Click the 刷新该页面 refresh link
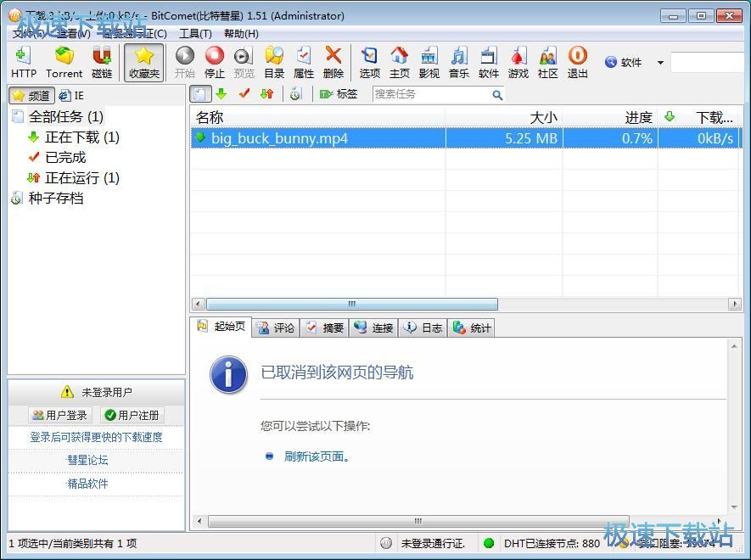The image size is (751, 560). [317, 456]
